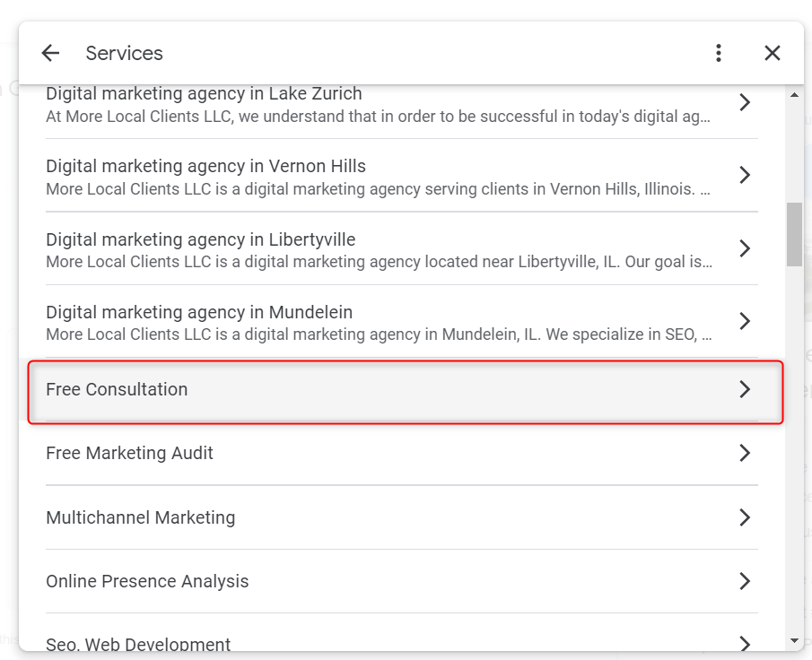Open the three-dot more options menu

click(x=719, y=53)
